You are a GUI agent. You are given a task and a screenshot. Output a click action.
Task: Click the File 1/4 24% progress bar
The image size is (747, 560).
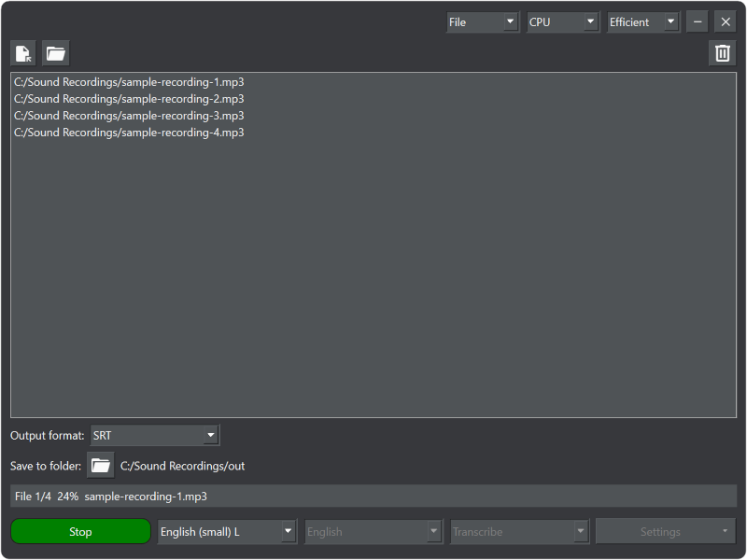click(373, 497)
